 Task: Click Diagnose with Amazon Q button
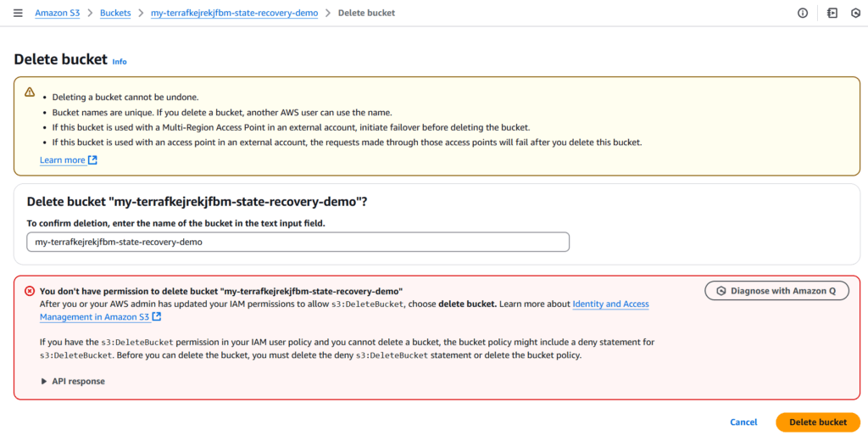(776, 291)
